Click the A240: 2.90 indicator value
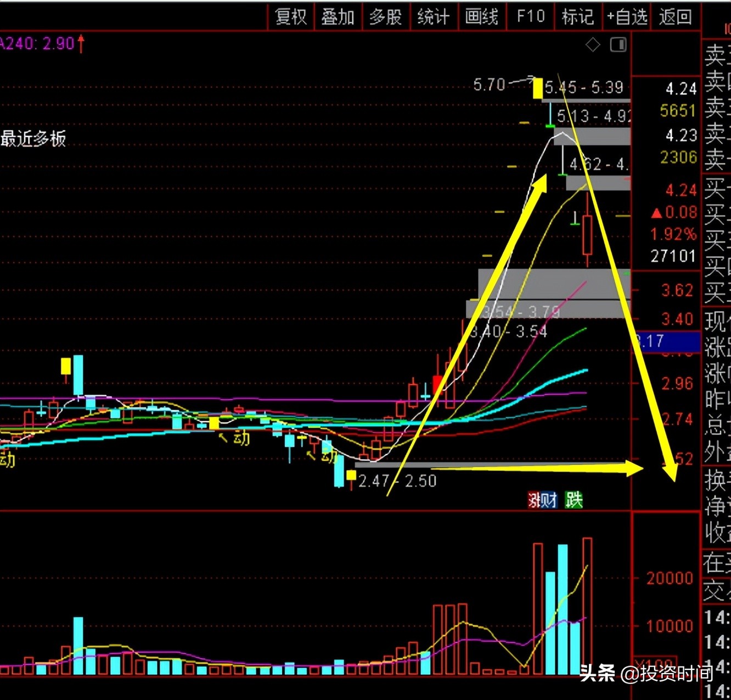Image resolution: width=731 pixels, height=700 pixels. (x=38, y=43)
